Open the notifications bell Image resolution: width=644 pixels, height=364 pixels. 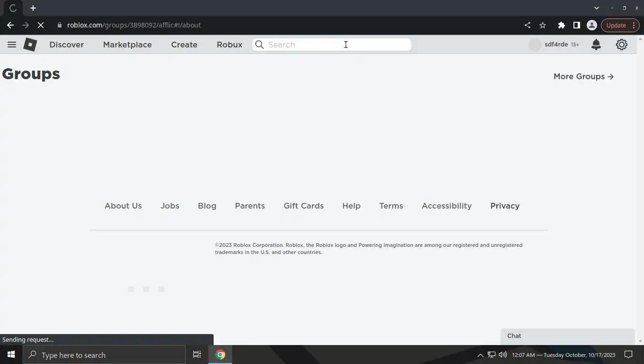coord(596,45)
